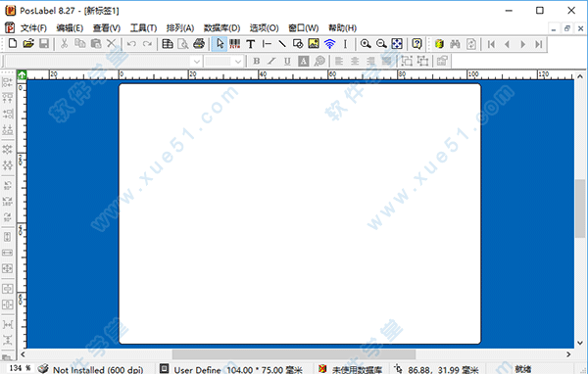Image resolution: width=588 pixels, height=374 pixels.
Task: Go to the last record
Action: [538, 44]
